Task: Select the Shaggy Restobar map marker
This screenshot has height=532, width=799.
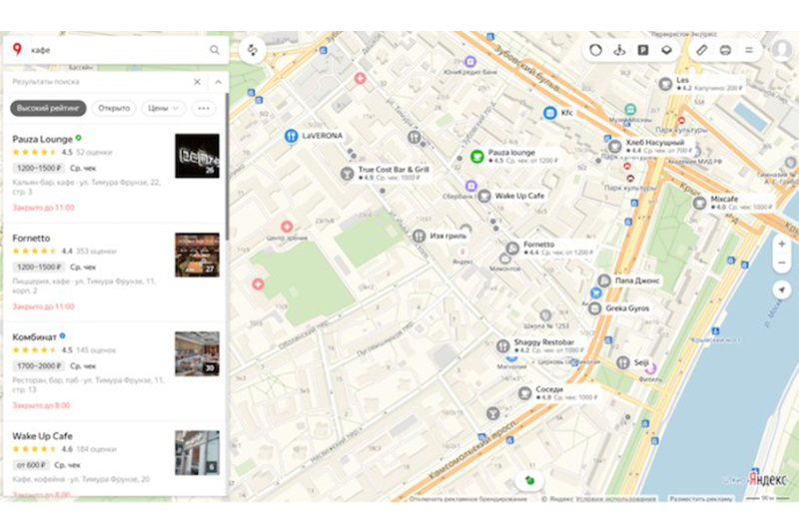Action: (503, 345)
